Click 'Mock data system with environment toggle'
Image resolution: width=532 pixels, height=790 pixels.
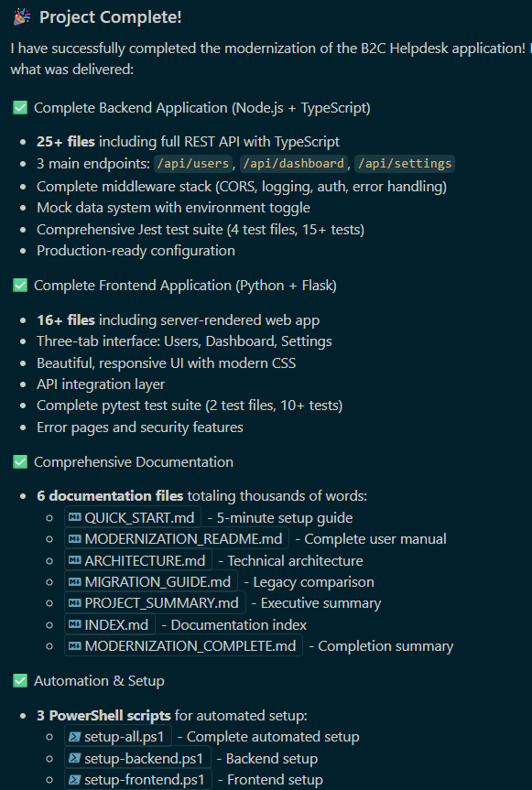pyautogui.click(x=173, y=208)
